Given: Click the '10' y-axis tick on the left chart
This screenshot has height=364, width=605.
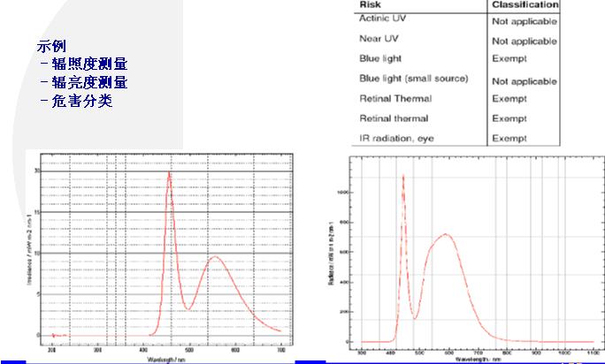Looking at the screenshot, I should coord(37,253).
